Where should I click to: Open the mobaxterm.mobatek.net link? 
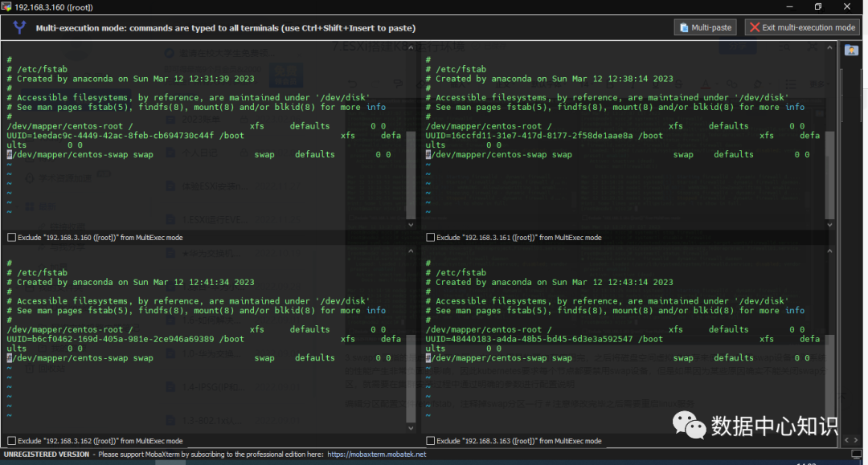(376, 454)
